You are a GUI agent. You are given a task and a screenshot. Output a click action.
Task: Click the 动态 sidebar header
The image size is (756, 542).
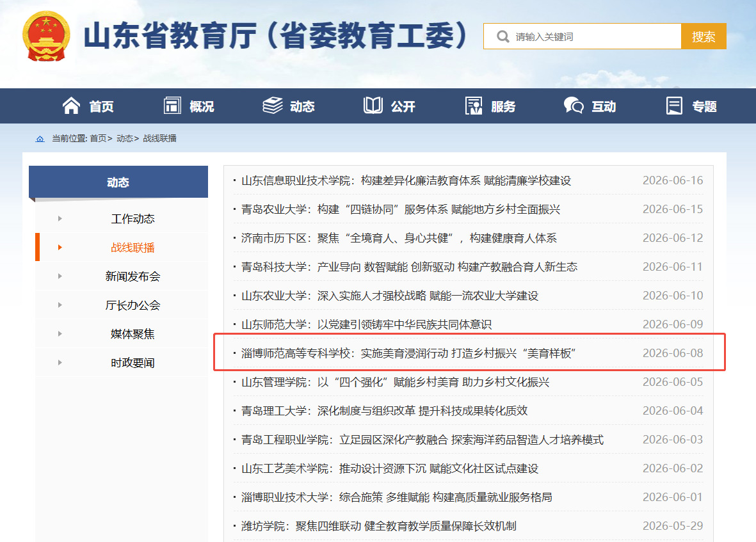click(x=118, y=182)
